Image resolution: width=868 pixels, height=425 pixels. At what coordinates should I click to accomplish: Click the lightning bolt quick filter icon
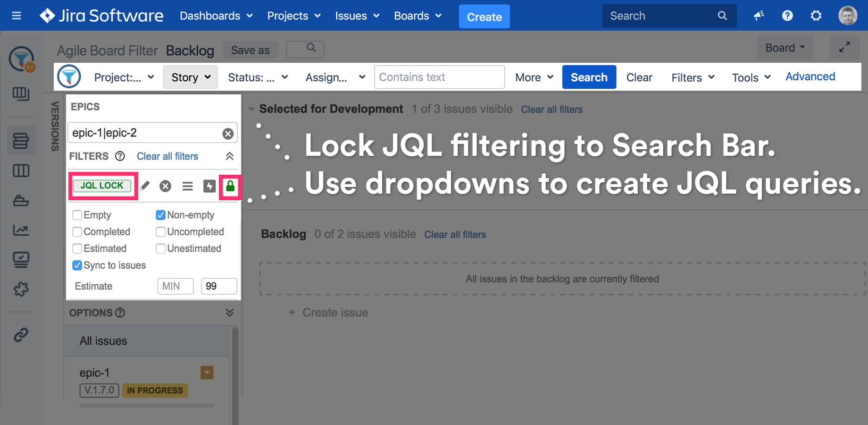click(209, 186)
